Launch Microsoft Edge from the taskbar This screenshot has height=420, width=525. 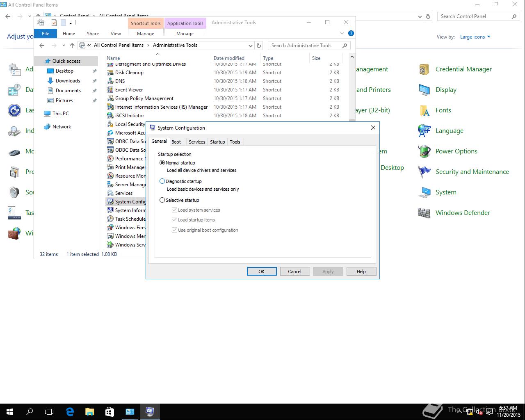tap(70, 411)
